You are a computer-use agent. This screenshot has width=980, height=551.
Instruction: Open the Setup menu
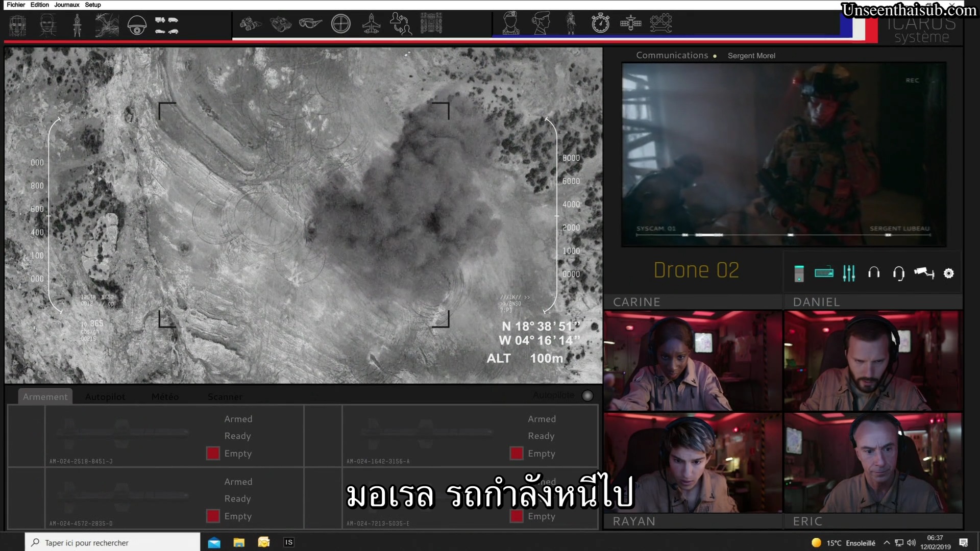93,5
